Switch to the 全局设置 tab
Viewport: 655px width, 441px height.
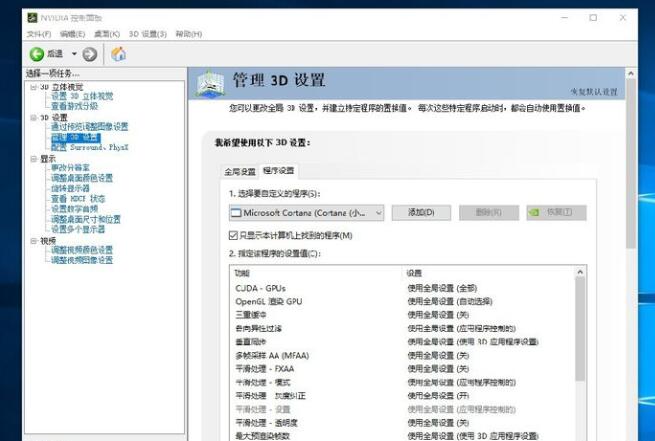[x=240, y=172]
